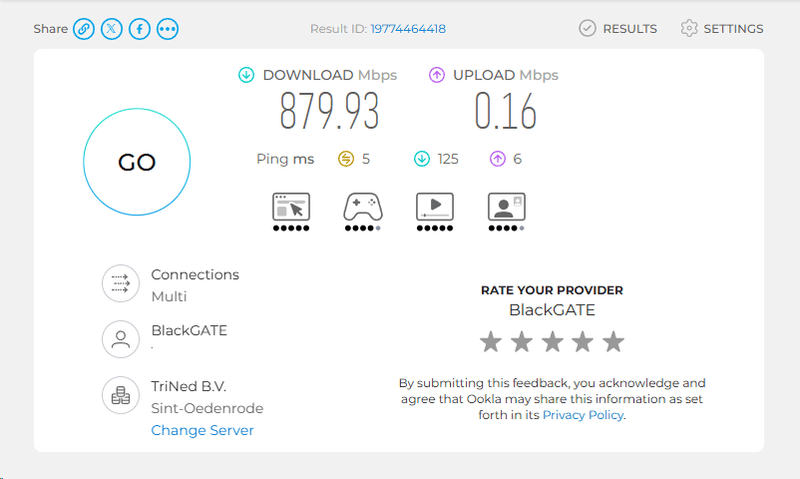Click the TriNed B.V. server name
The width and height of the screenshot is (800, 479).
(x=189, y=386)
